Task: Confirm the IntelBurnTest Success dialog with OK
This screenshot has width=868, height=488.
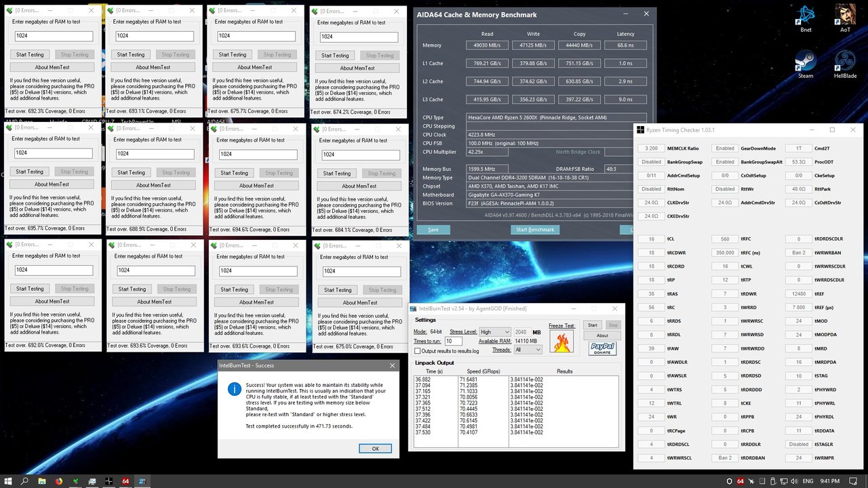Action: tap(375, 448)
